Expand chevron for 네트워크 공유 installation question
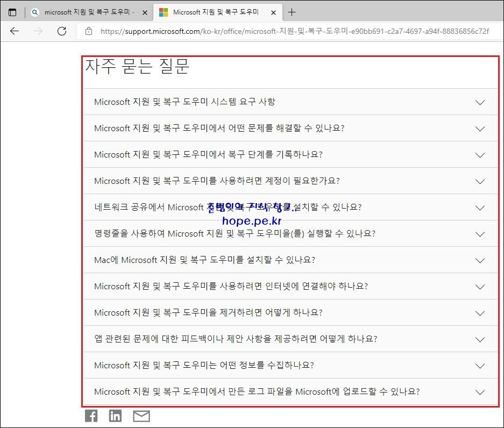The width and height of the screenshot is (504, 428). 480,208
